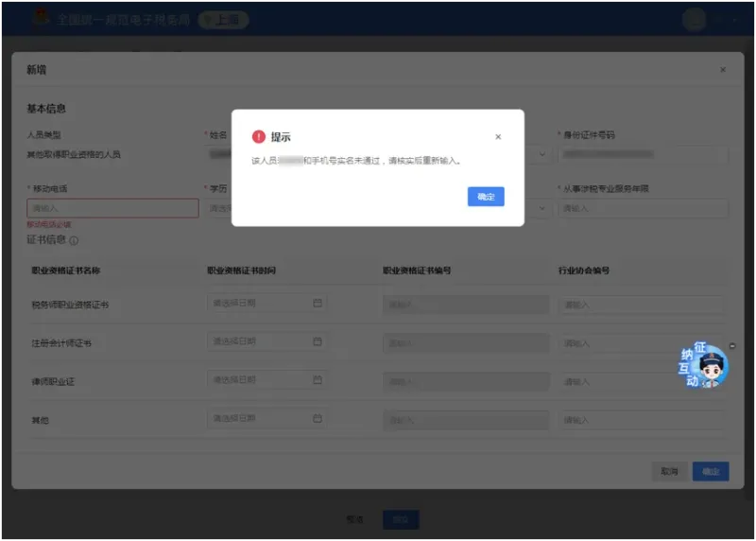Click the 职业资格证书编号 column header

(x=417, y=270)
